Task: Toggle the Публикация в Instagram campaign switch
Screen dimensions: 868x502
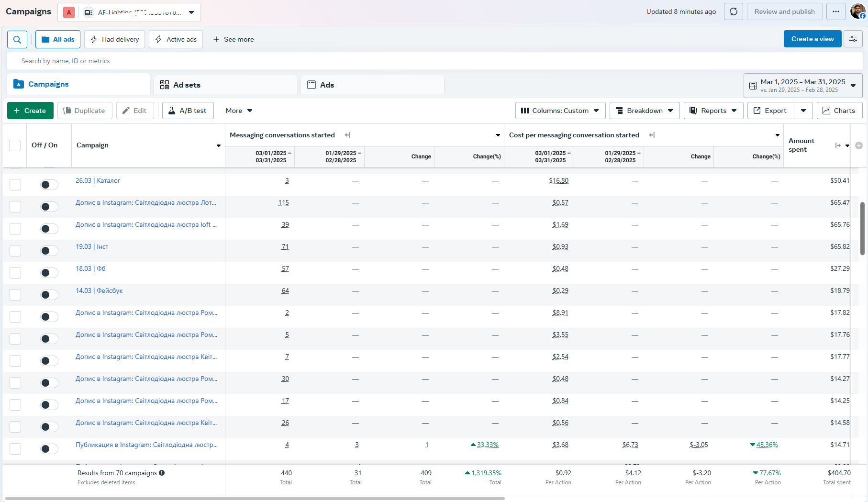Action: click(49, 449)
